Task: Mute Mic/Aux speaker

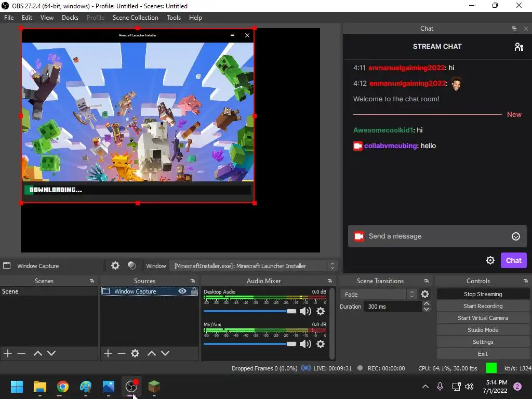Action: coord(305,344)
